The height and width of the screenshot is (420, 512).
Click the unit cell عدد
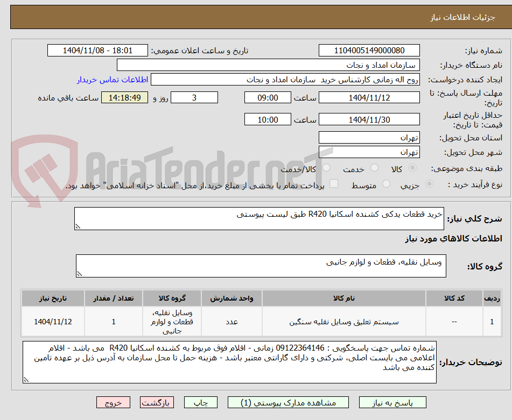[232, 322]
